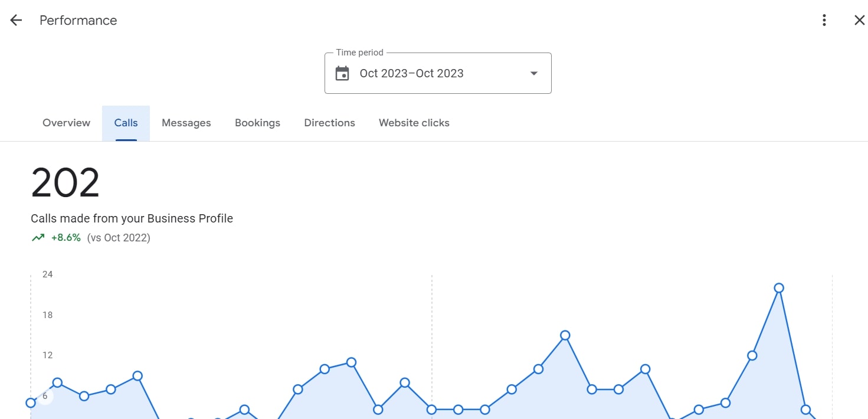
Task: Expand the Time period dropdown arrow
Action: pos(533,73)
